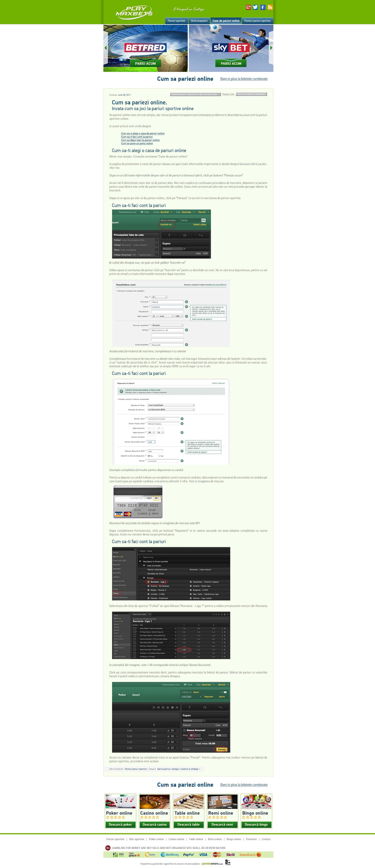Click the Descarcă bingo button
The width and height of the screenshot is (375, 868).
tap(256, 824)
